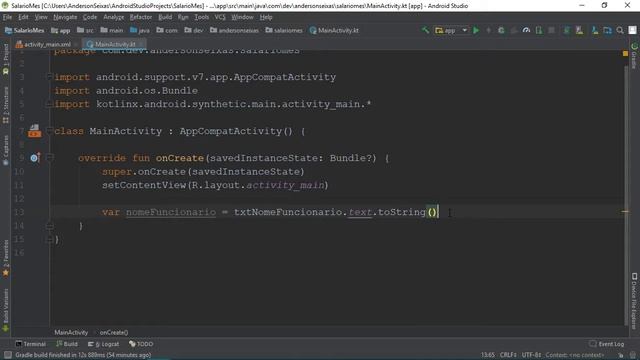Open Project Structure icon in toolbar
This screenshot has height=360, width=640.
607,30
